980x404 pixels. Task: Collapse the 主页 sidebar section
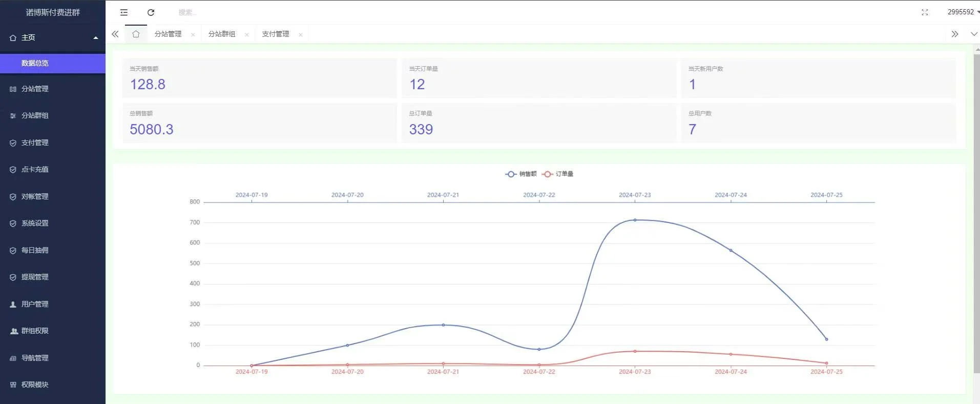[x=53, y=37]
